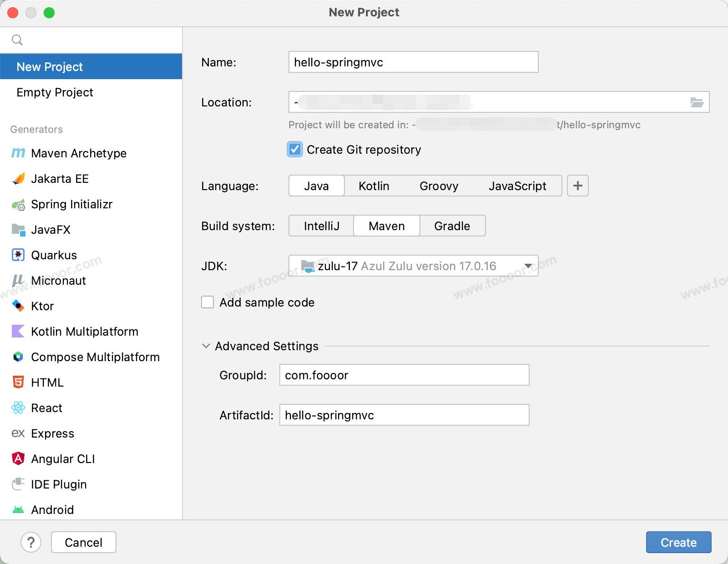The image size is (728, 564).
Task: Select Empty Project in sidebar
Action: 55,92
